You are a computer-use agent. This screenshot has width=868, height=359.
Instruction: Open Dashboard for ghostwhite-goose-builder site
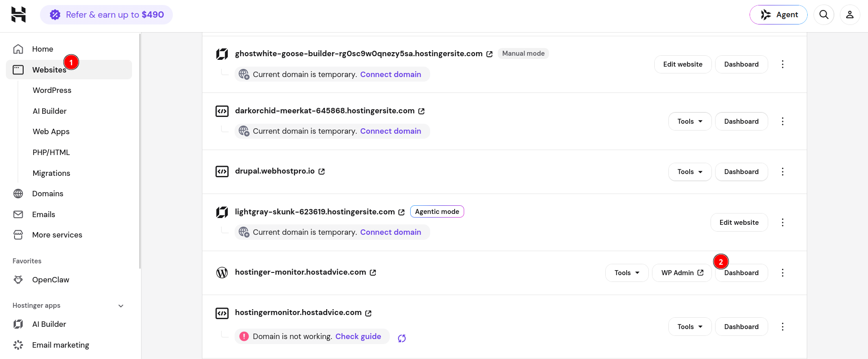point(741,64)
